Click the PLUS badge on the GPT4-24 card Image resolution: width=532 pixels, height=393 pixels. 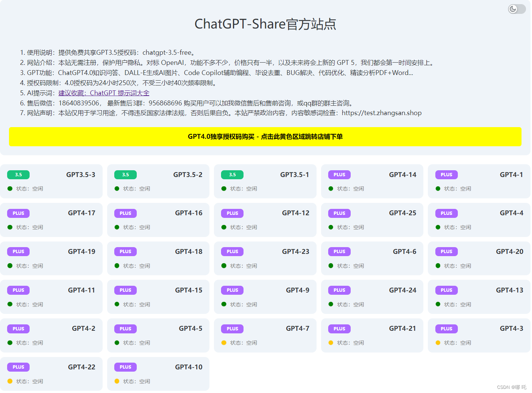[x=339, y=290]
